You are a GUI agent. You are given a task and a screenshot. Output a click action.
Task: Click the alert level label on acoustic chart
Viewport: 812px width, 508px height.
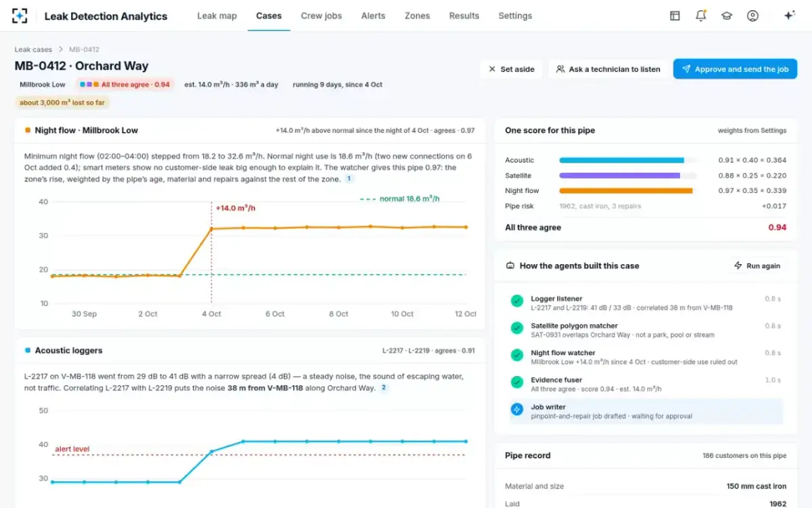[x=72, y=449]
